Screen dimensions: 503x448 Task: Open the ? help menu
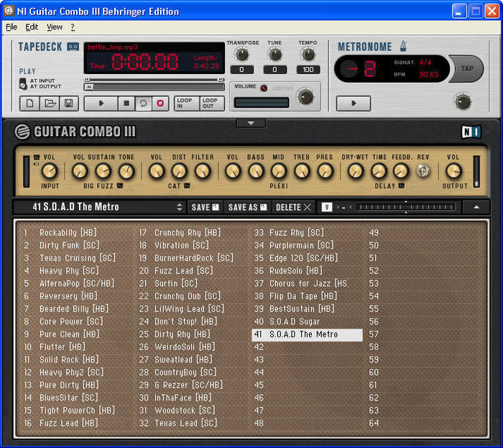point(73,27)
